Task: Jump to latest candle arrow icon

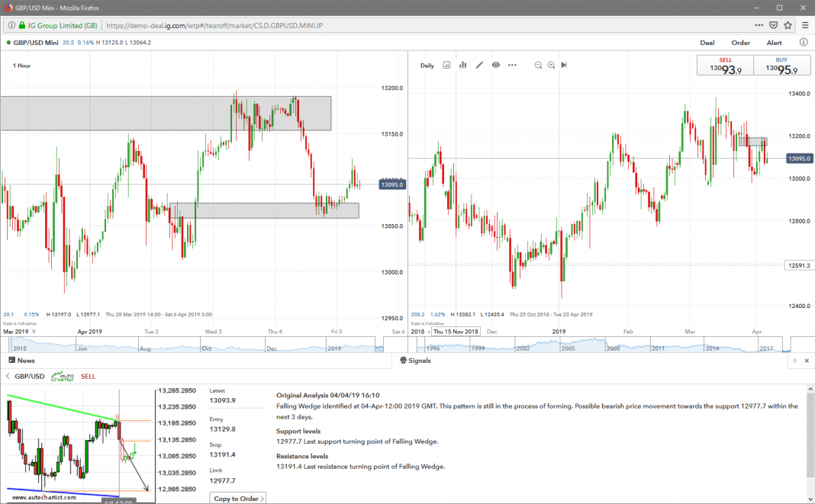Action: [564, 66]
